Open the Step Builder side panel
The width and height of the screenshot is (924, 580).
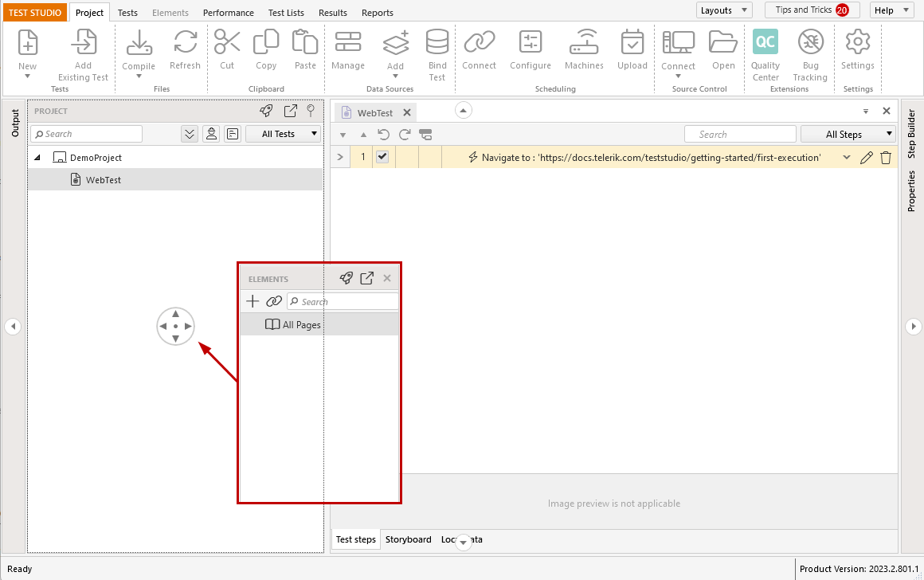pos(911,133)
